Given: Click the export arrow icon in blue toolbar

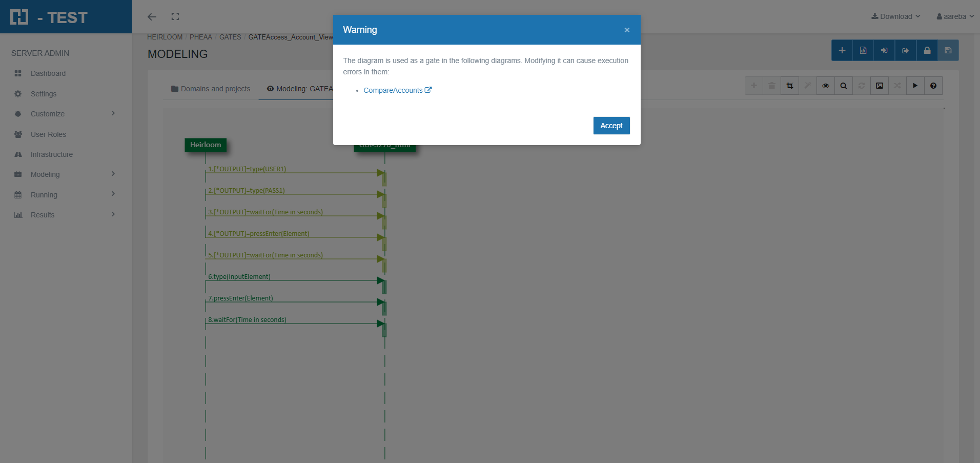Looking at the screenshot, I should tap(906, 50).
